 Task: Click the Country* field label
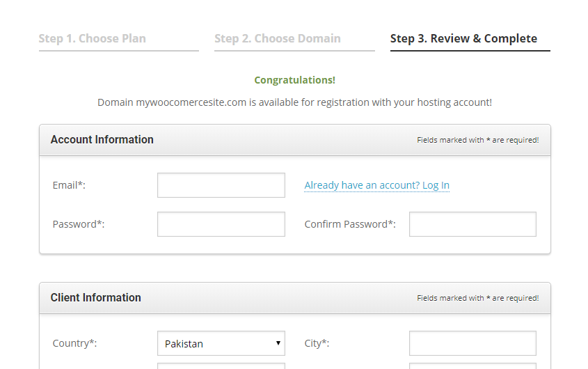(74, 343)
